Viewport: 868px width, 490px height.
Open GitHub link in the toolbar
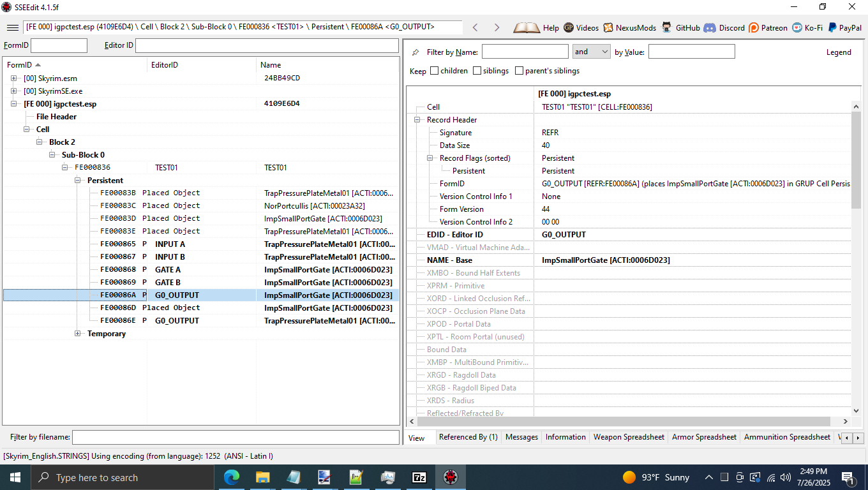point(680,27)
